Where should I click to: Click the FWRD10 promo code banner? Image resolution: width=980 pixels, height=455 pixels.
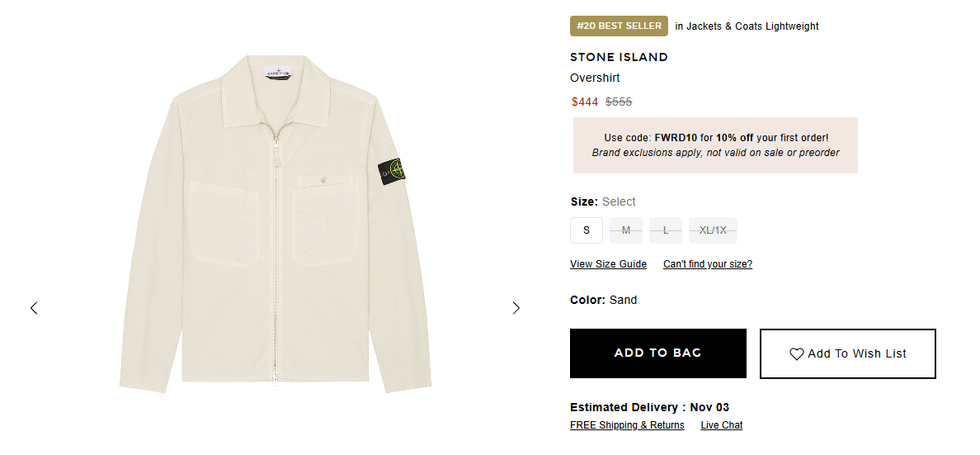click(715, 145)
